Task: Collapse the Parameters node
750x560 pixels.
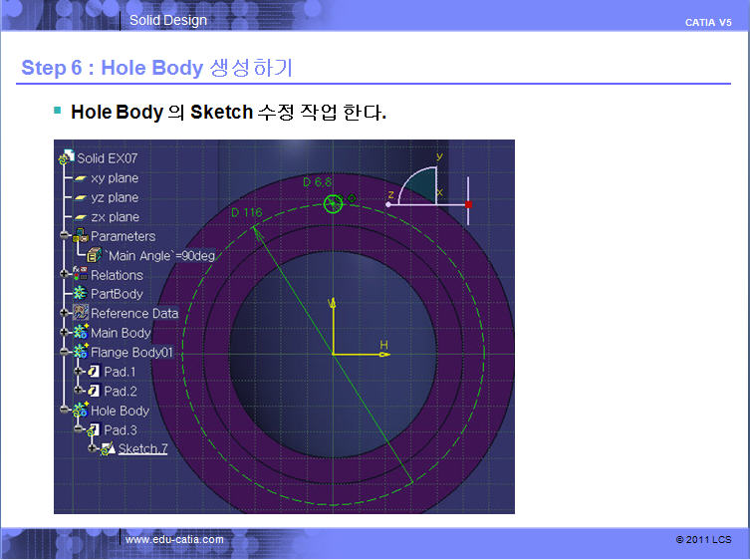Action: [x=64, y=235]
